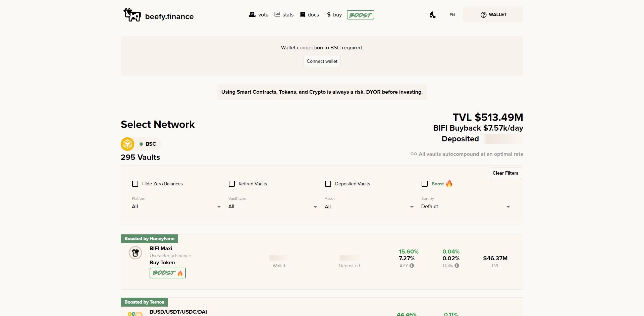Open docs using the book icon
The height and width of the screenshot is (316, 644).
[x=302, y=14]
